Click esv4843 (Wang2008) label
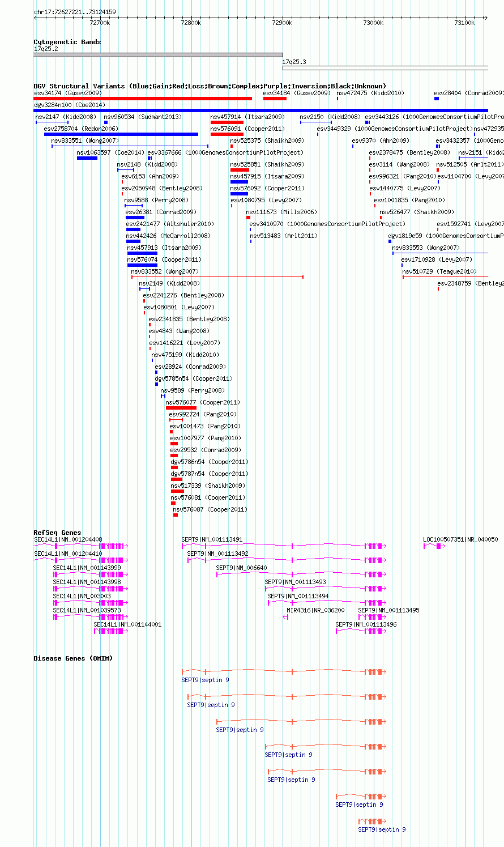The height and width of the screenshot is (847, 504). tap(179, 331)
